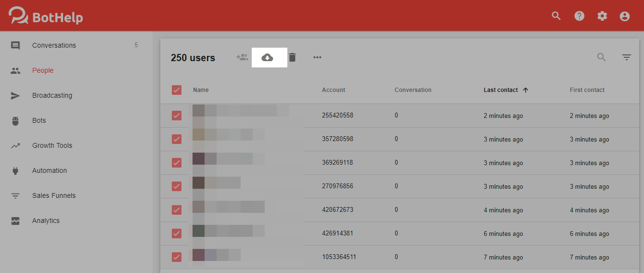Open settings gear in header
Viewport: 644px width, 273px height.
(x=602, y=16)
